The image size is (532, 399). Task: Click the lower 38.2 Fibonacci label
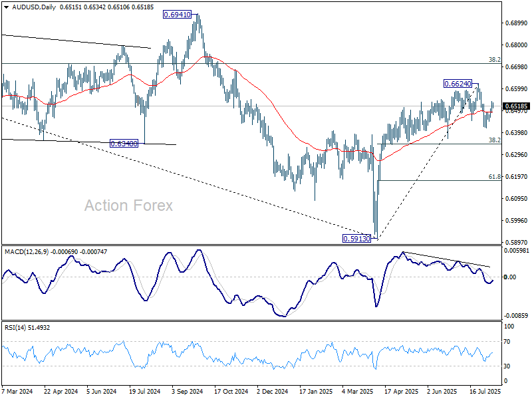coord(494,140)
